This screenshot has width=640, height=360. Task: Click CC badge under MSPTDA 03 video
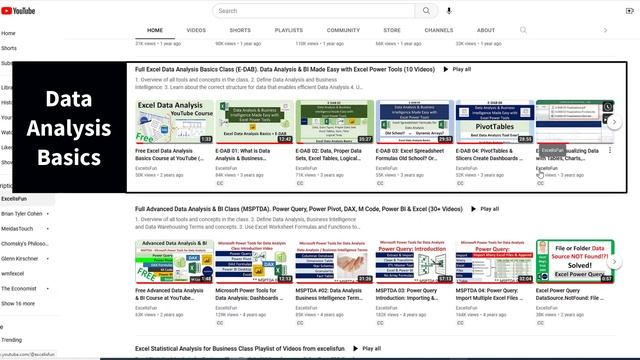tap(380, 323)
